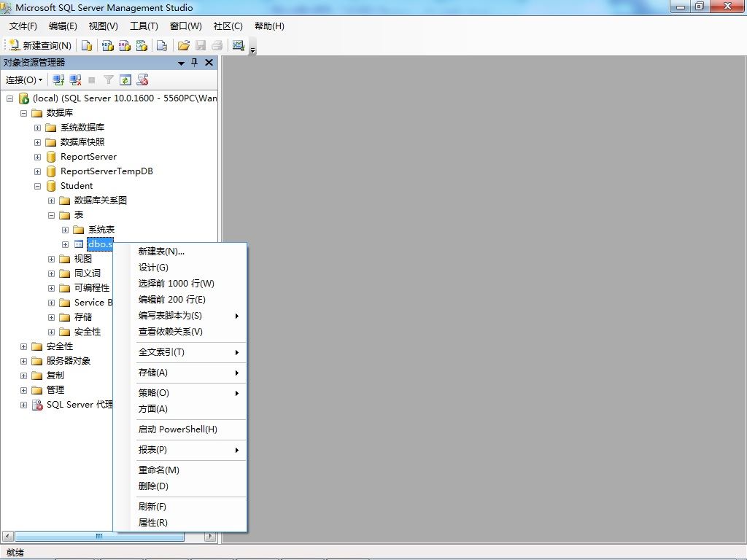
Task: Open the 帮助(H) menu
Action: (269, 26)
